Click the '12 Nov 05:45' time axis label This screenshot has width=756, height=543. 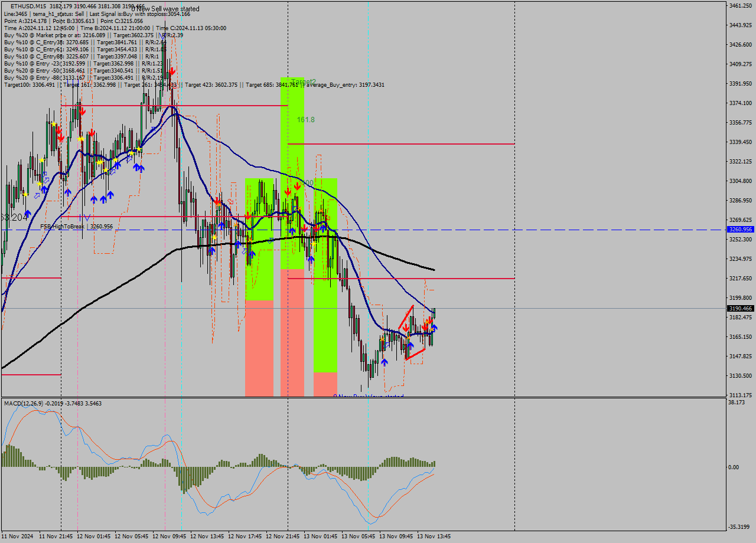132,537
